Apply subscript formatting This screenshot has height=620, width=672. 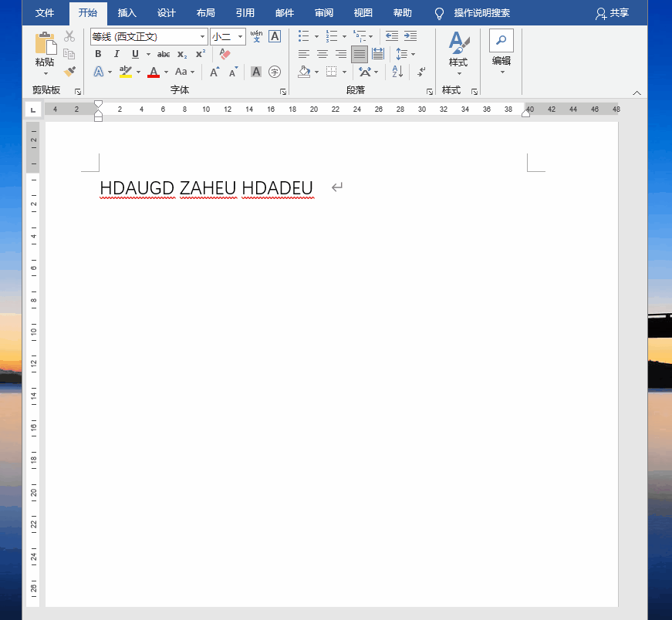click(x=182, y=54)
